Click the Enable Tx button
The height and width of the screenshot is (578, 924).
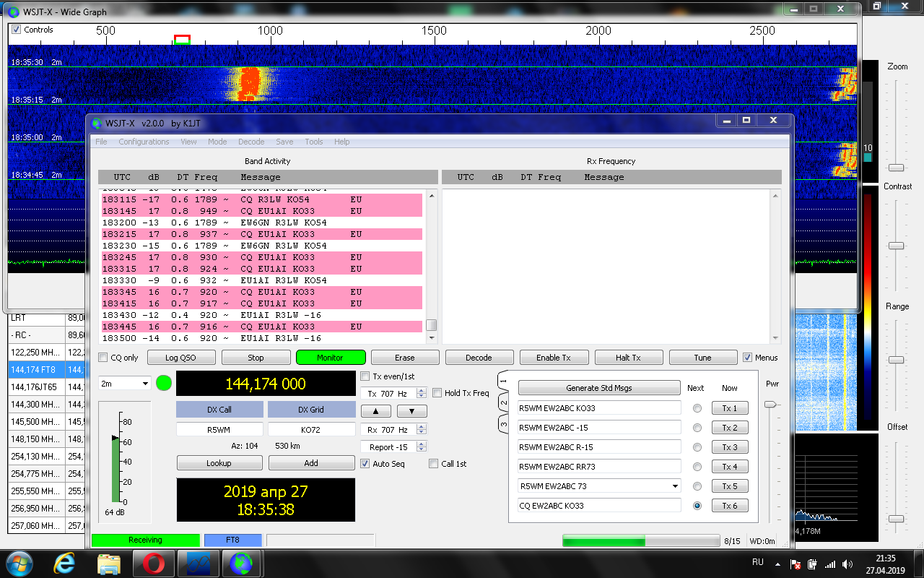pos(554,358)
